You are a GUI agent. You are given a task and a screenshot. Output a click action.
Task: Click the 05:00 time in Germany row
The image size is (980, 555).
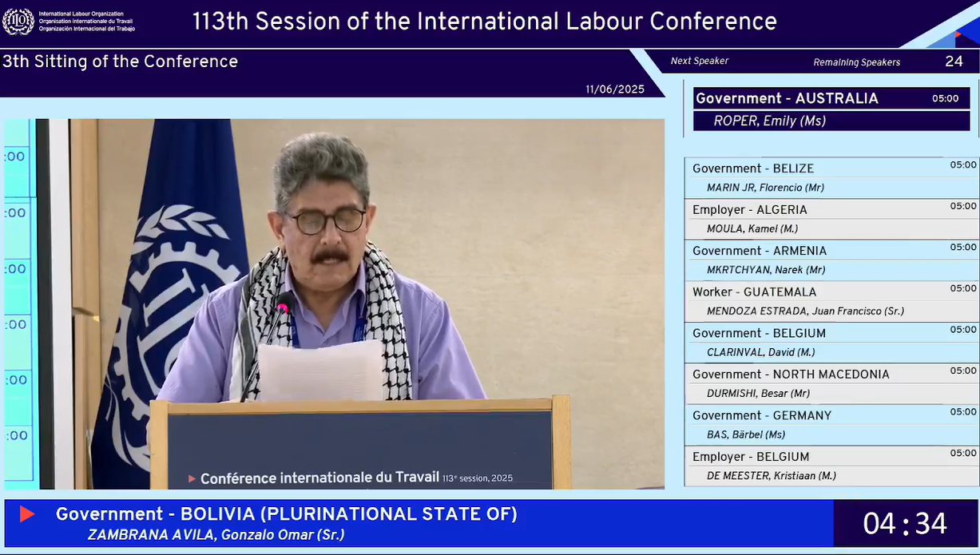(x=962, y=412)
